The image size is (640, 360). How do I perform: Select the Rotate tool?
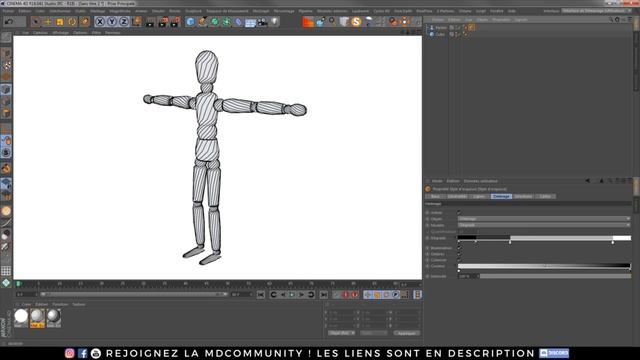pos(72,22)
